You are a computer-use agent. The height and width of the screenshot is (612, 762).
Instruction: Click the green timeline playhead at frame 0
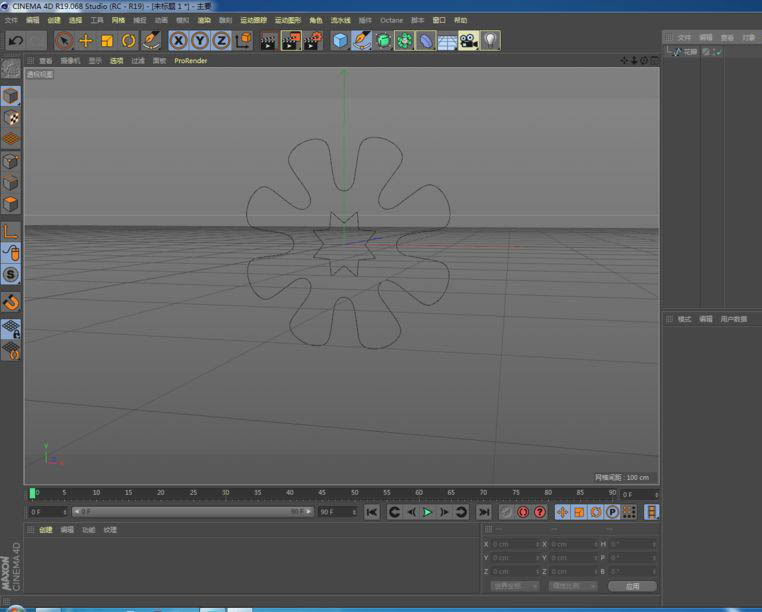tap(32, 493)
